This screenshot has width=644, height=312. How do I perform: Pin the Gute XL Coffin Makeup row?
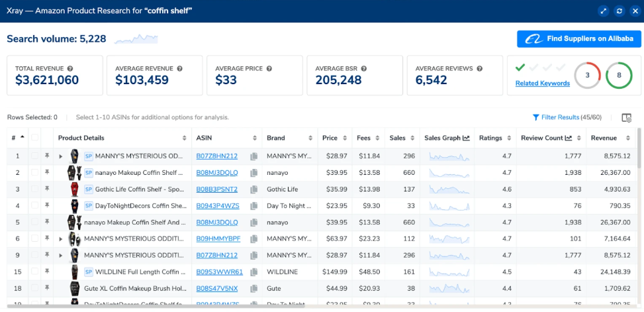pyautogui.click(x=47, y=288)
